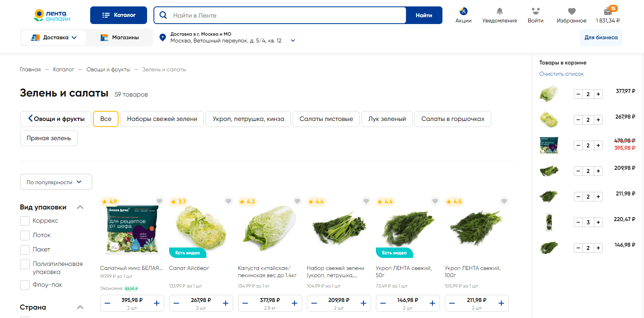Click the delivery address location pin
This screenshot has height=318, width=644.
click(163, 37)
